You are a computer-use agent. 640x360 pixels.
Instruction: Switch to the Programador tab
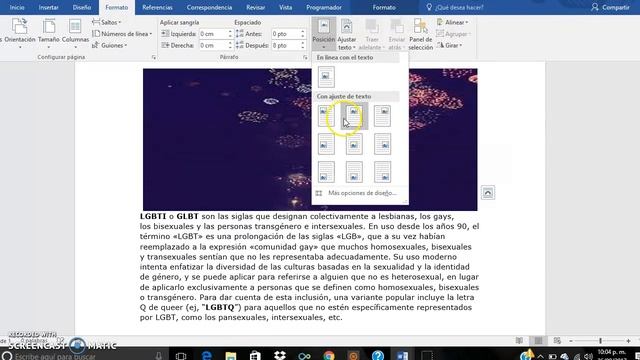click(x=324, y=7)
